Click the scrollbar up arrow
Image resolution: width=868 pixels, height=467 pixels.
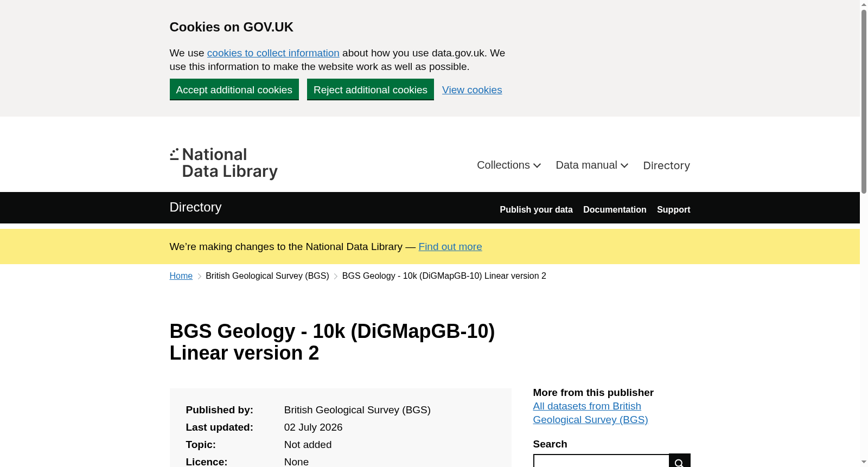[864, 4]
